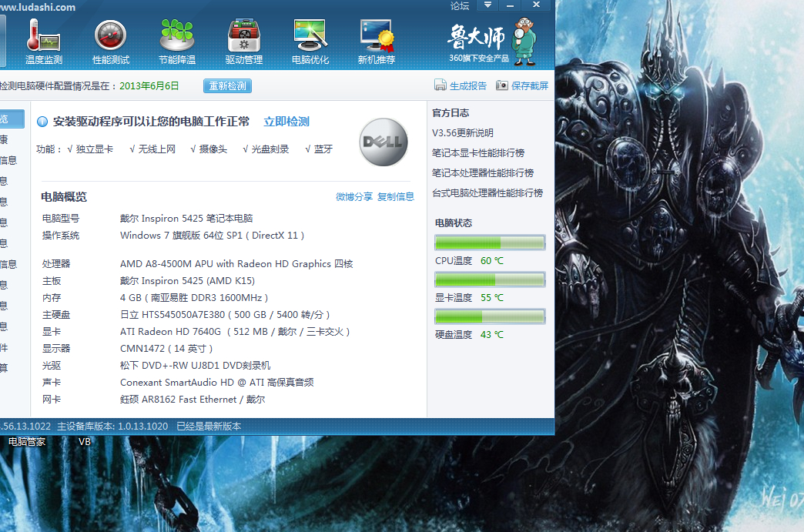Click the 官方日志 heading
804x532 pixels.
451,112
